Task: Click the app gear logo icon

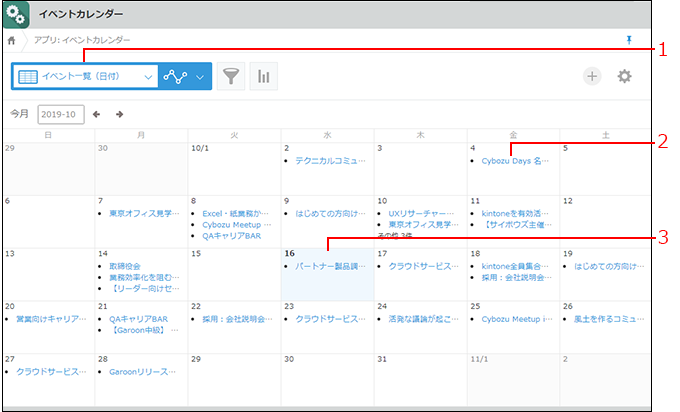Action: (x=16, y=15)
